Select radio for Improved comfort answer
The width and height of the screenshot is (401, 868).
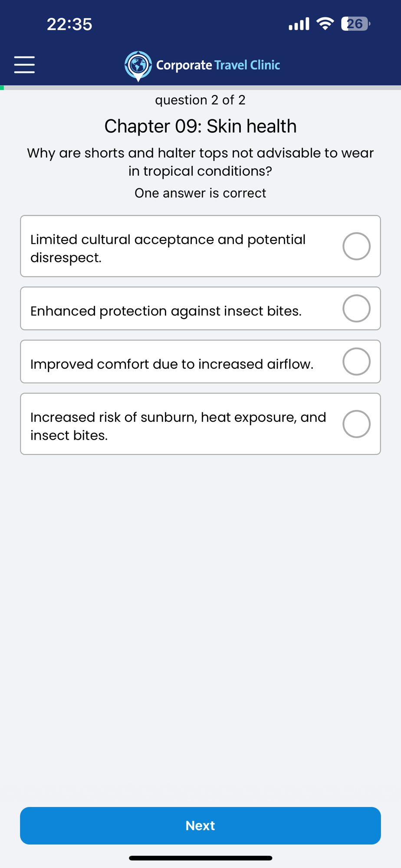(x=356, y=362)
